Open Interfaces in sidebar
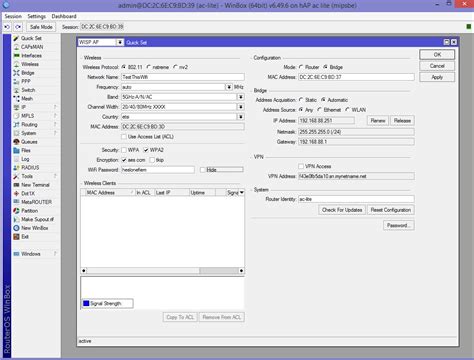This screenshot has height=360, width=474. [31, 56]
